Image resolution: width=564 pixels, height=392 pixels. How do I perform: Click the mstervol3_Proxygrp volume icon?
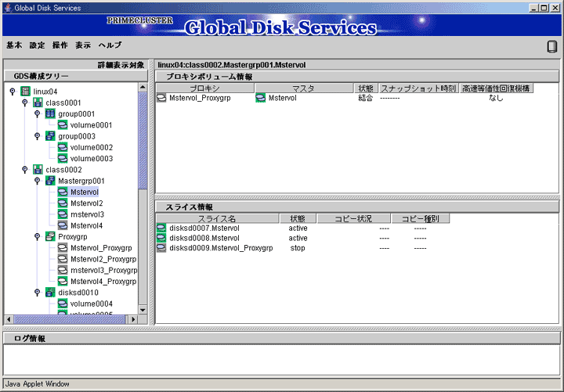pyautogui.click(x=63, y=270)
